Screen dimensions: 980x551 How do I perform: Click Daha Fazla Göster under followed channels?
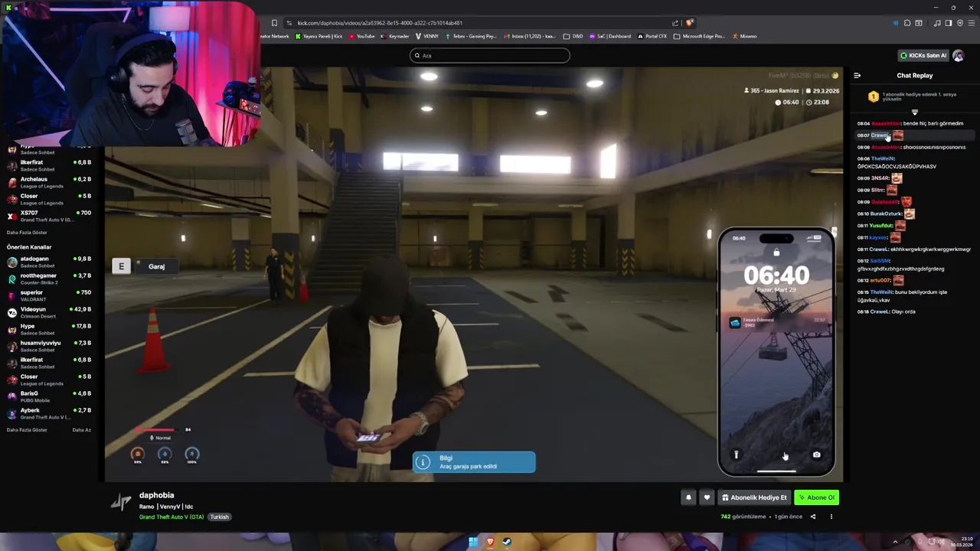27,233
